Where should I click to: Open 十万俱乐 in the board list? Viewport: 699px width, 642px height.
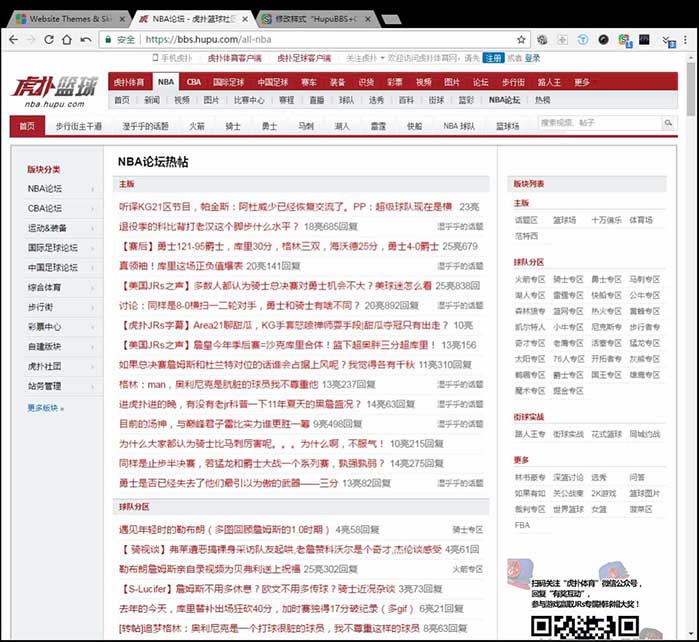[606, 220]
